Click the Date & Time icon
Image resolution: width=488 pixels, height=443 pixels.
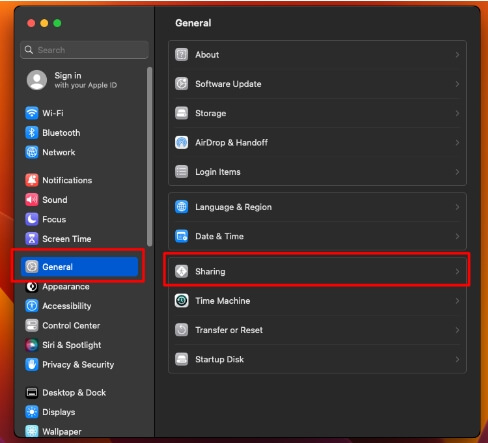click(182, 236)
